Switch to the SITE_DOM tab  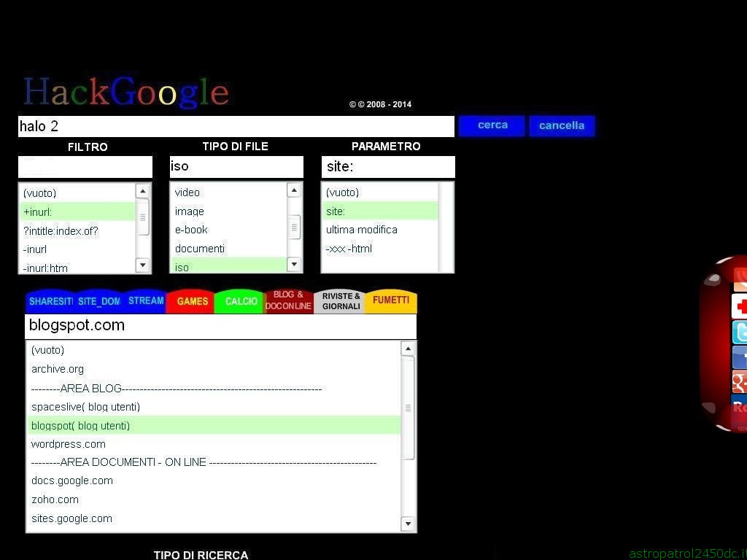pyautogui.click(x=98, y=301)
